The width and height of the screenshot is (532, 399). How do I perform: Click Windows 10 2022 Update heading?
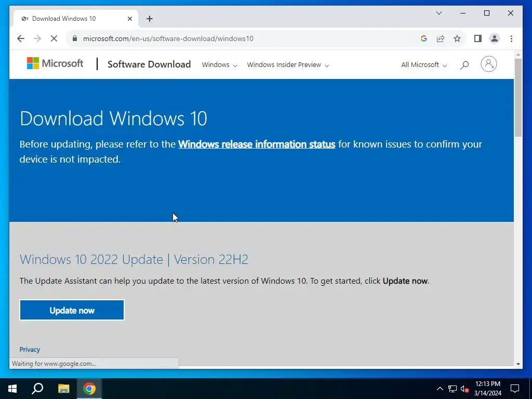tap(134, 260)
